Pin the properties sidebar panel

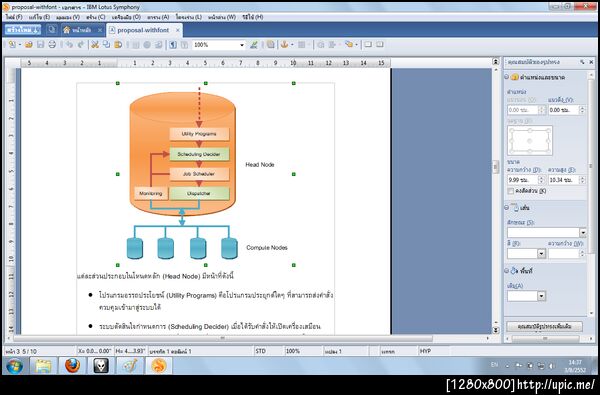(582, 62)
